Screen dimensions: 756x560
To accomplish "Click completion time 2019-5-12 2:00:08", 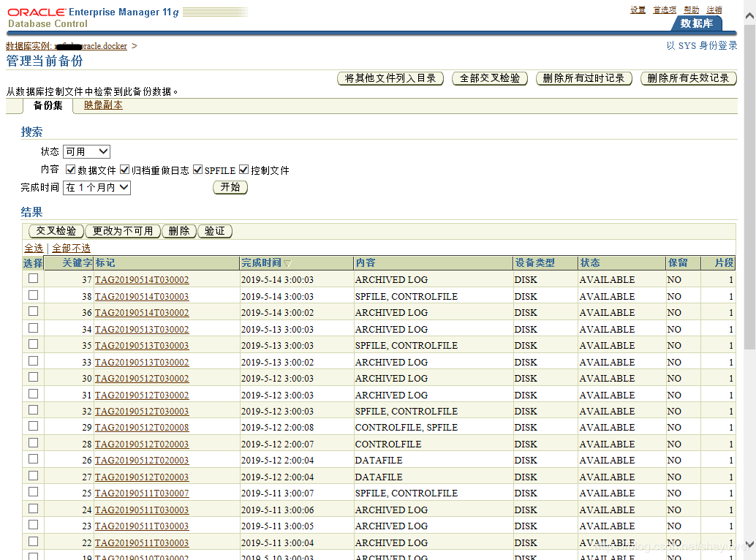I will 277,428.
